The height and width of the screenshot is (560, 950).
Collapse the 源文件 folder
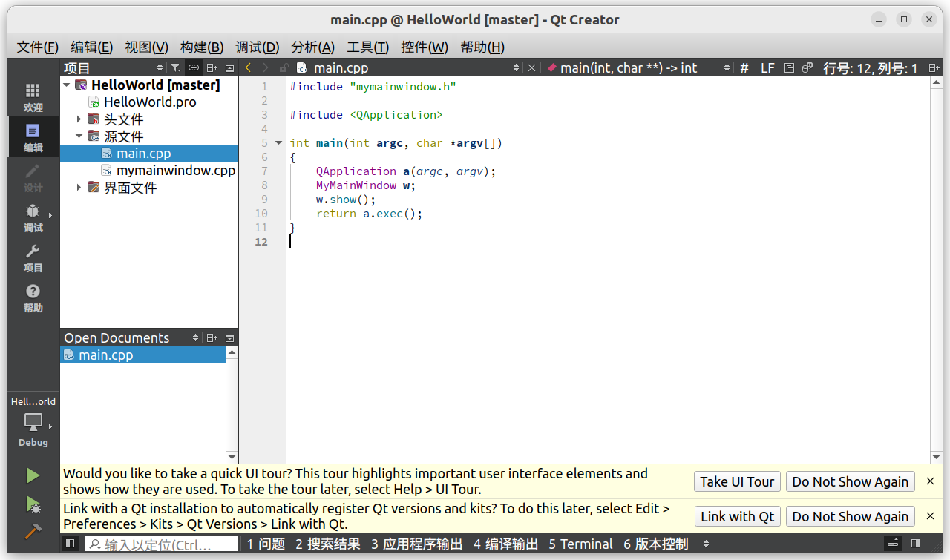(x=79, y=136)
